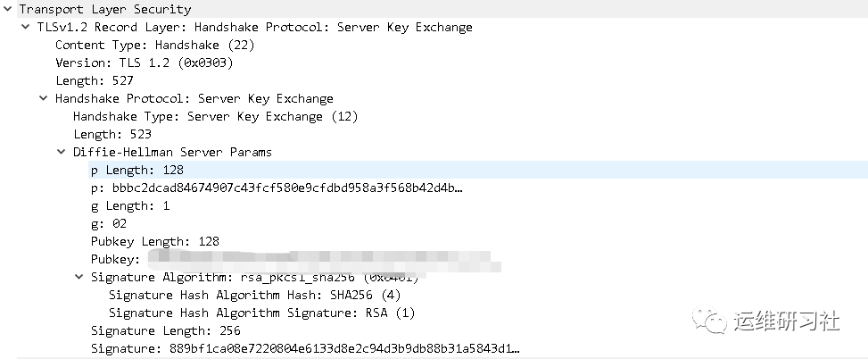Select the Signature: 889bf1ca08e… value row

303,348
